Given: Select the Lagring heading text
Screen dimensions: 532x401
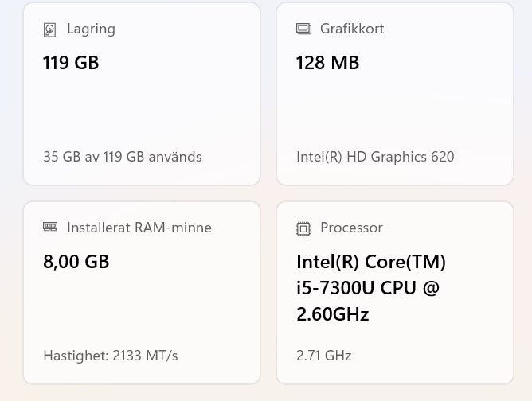Looking at the screenshot, I should 91,29.
